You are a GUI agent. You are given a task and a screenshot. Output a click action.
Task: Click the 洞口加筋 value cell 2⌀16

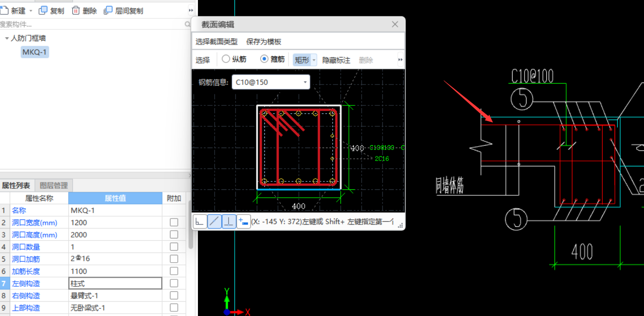click(x=115, y=258)
